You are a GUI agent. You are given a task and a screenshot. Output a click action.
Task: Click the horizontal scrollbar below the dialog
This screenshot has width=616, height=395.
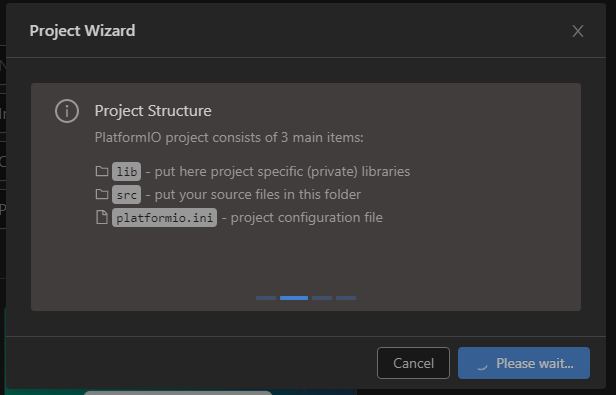pyautogui.click(x=178, y=393)
